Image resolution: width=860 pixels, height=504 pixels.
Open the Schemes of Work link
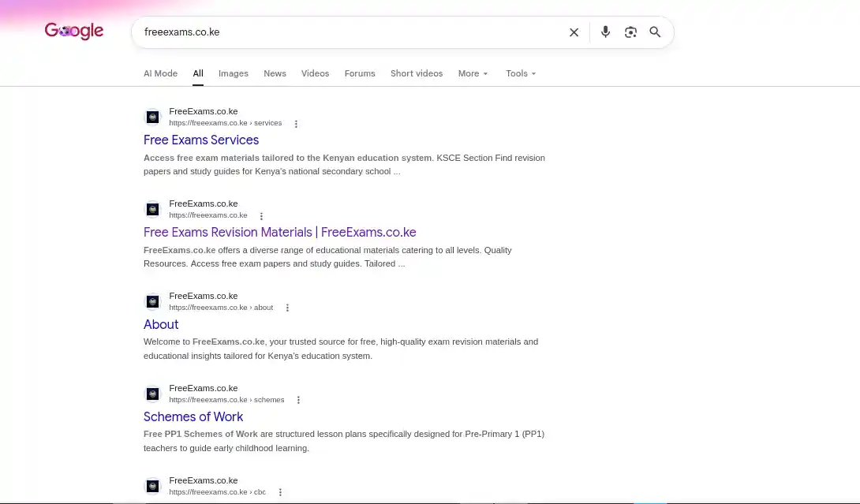click(193, 416)
